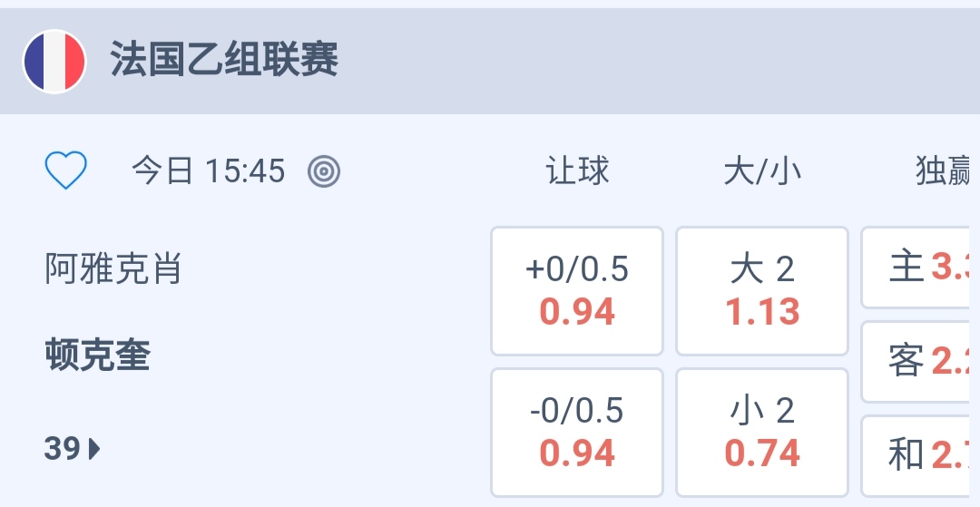Open team 顿克奎 details
Image resolution: width=980 pixels, height=507 pixels.
pyautogui.click(x=97, y=356)
